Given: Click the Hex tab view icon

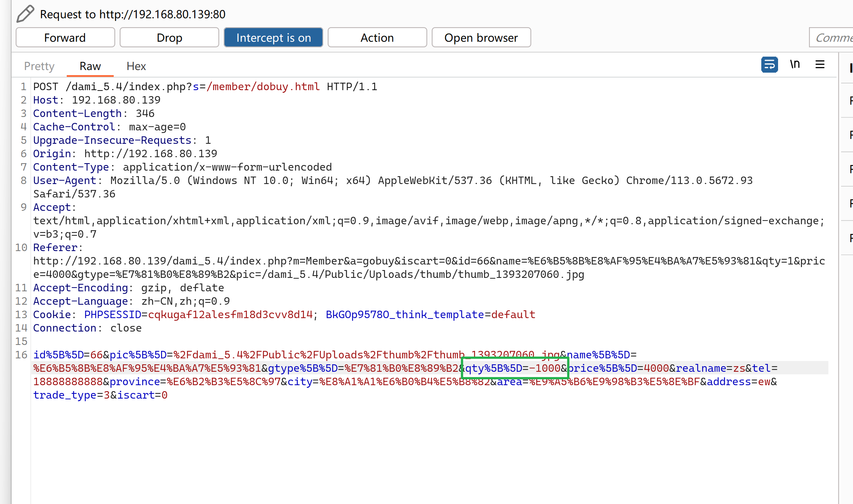Looking at the screenshot, I should [x=136, y=66].
